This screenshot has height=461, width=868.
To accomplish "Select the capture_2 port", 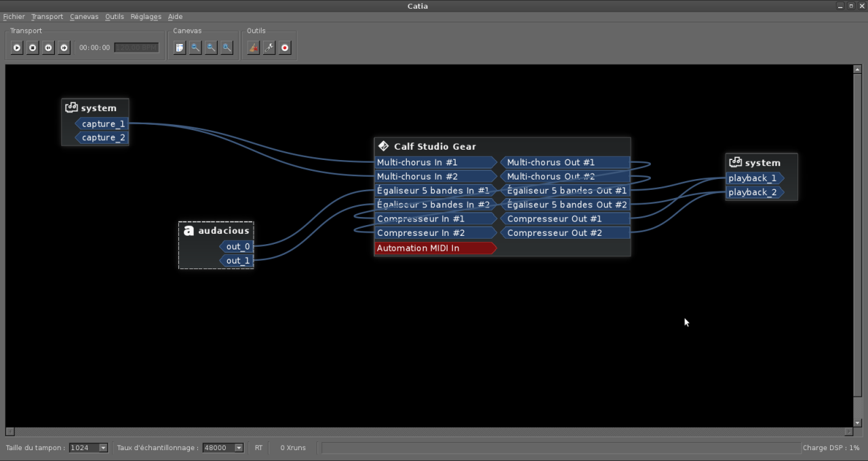I will (102, 138).
